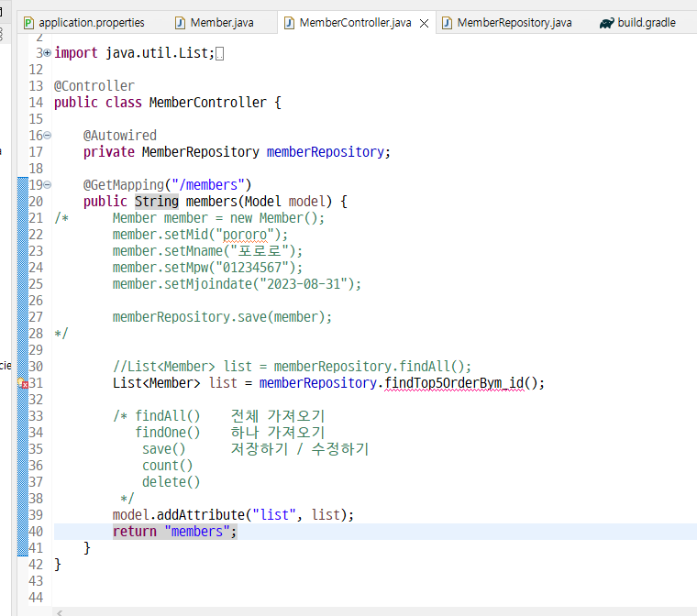Click the setMjoindate("2023-08-31") line
This screenshot has width=697, height=616.
point(237,284)
